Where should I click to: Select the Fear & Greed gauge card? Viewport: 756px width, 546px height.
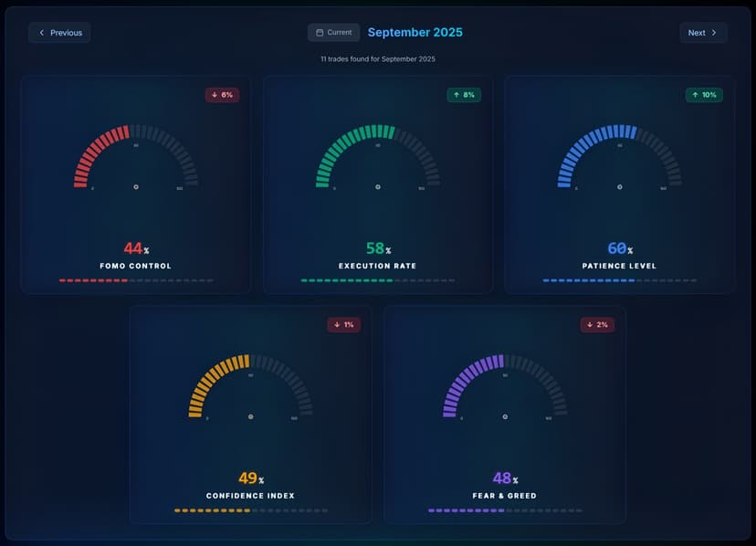point(505,415)
